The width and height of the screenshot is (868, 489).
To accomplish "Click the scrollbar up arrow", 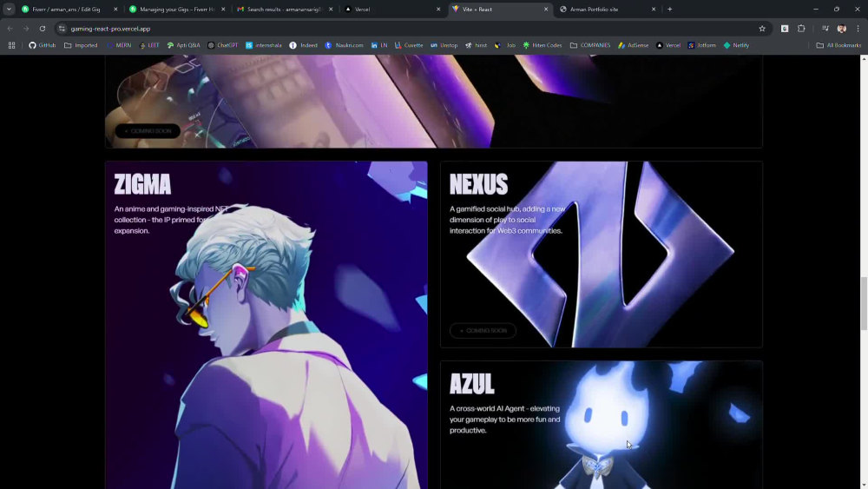I will point(864,59).
